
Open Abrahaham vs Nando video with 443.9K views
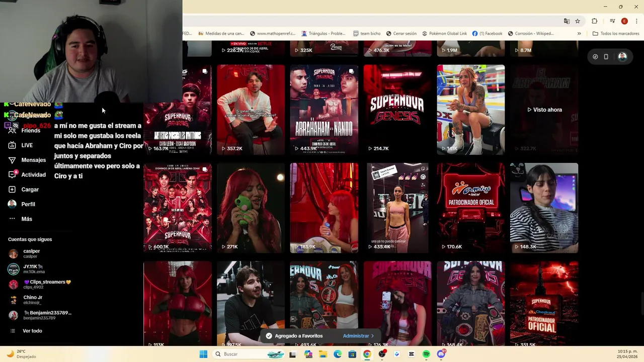point(324,109)
